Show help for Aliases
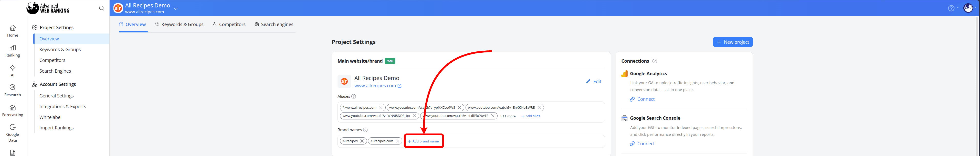The width and height of the screenshot is (980, 156). (353, 96)
